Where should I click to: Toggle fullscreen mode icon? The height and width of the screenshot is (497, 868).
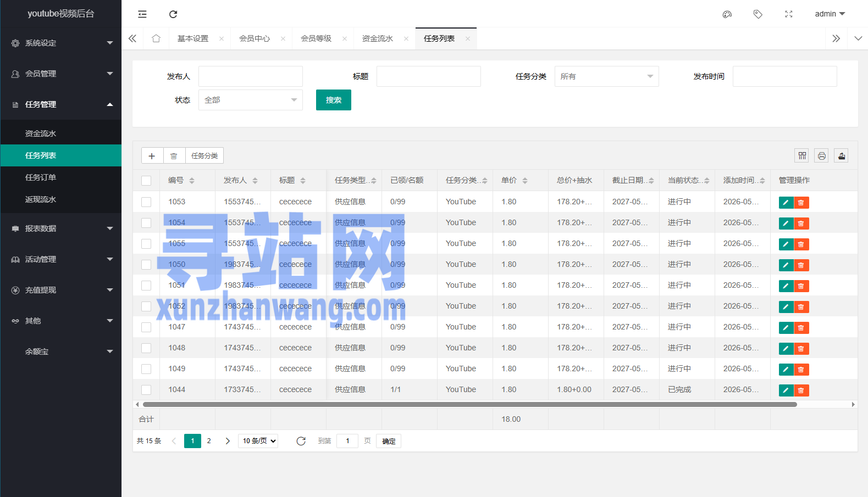[x=789, y=14]
